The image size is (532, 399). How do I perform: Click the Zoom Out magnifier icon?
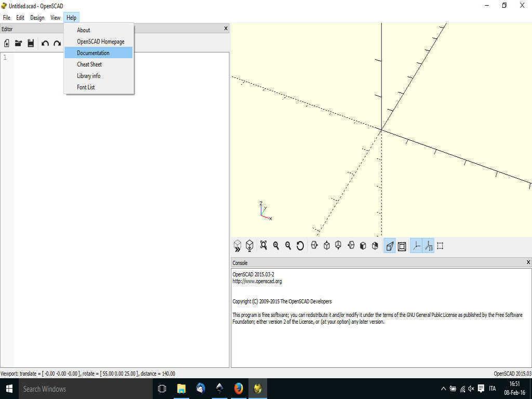tap(288, 245)
